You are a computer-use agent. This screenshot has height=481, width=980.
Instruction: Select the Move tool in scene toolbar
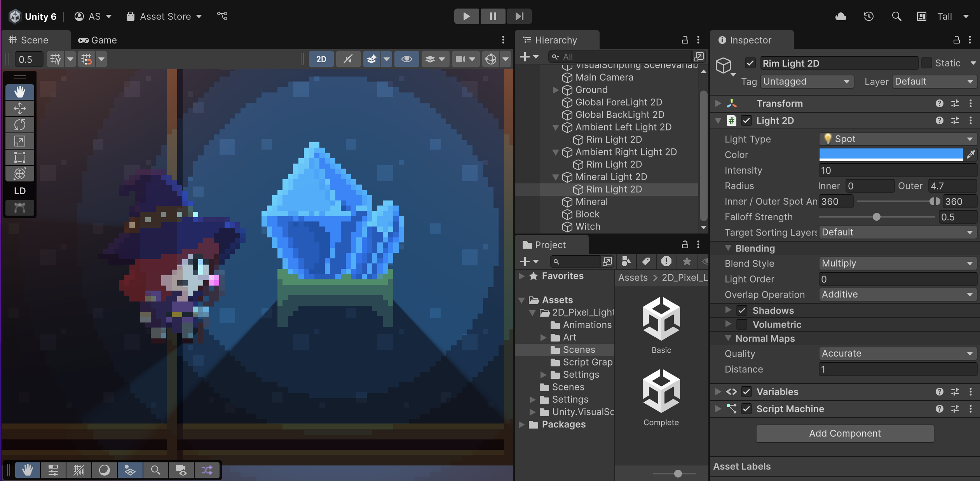click(20, 108)
